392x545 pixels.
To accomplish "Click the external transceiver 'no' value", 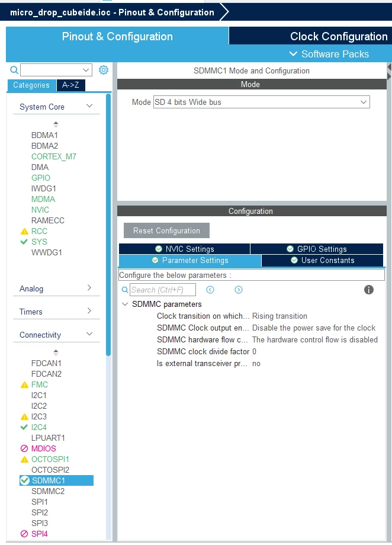I will coord(256,364).
